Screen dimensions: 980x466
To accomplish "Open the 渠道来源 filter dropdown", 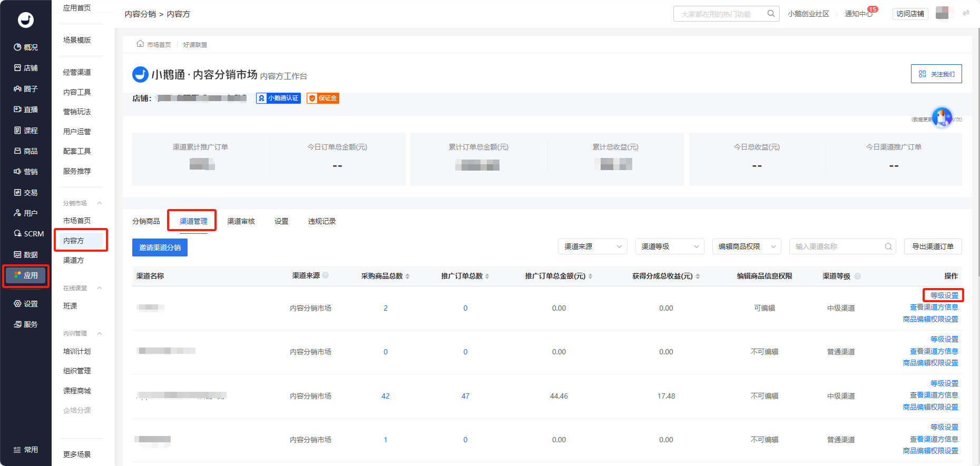I will [x=593, y=246].
